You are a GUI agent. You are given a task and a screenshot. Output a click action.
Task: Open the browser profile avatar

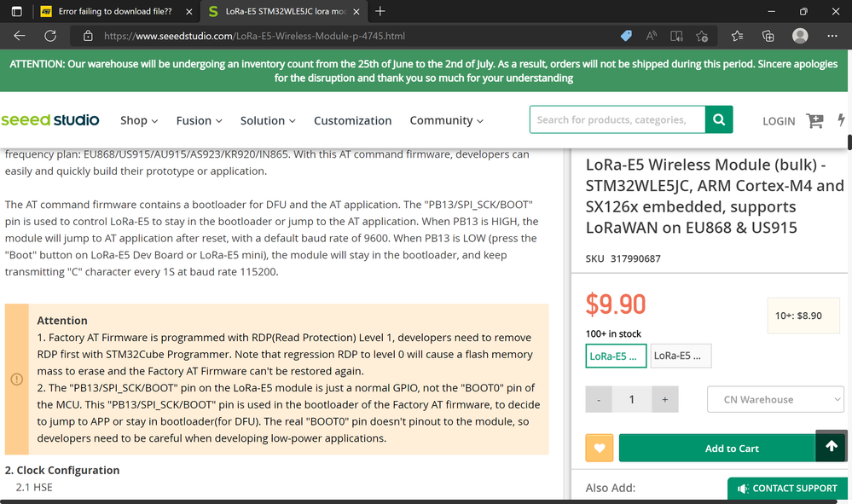pyautogui.click(x=800, y=36)
